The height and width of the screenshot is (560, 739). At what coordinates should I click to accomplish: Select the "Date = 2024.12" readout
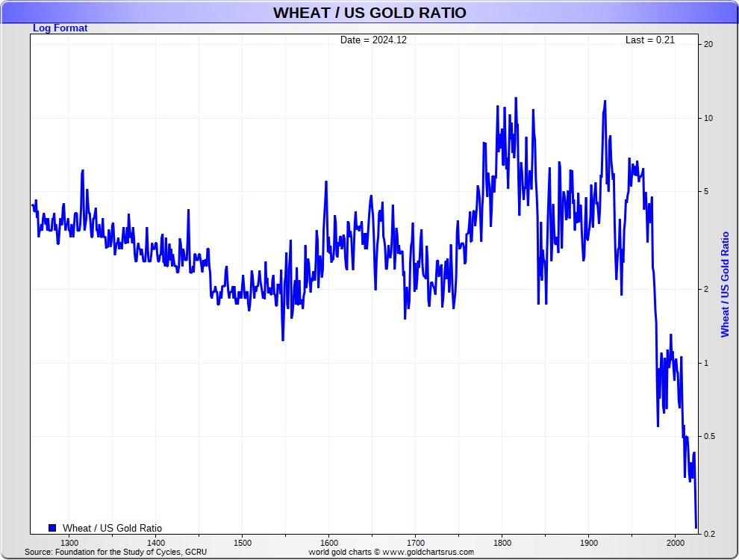(373, 40)
